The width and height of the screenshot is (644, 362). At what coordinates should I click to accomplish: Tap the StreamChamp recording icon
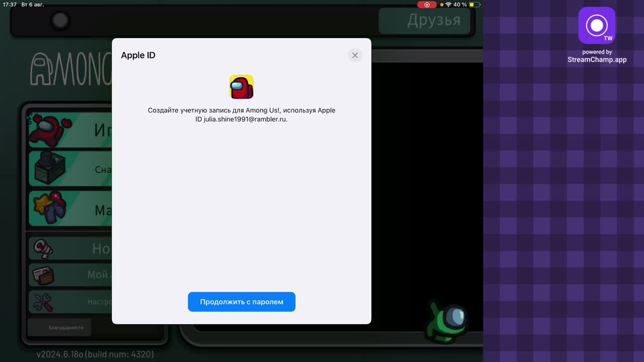point(597,25)
